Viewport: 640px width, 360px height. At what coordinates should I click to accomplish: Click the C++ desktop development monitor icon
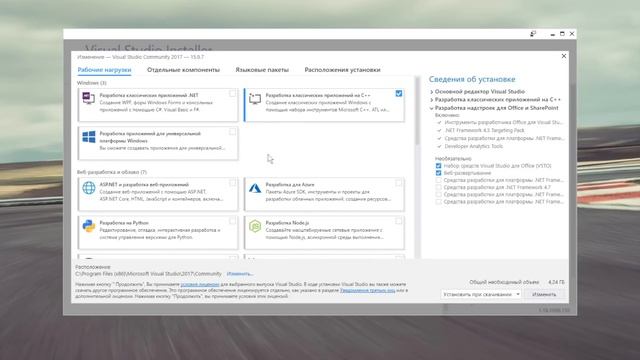(x=255, y=98)
